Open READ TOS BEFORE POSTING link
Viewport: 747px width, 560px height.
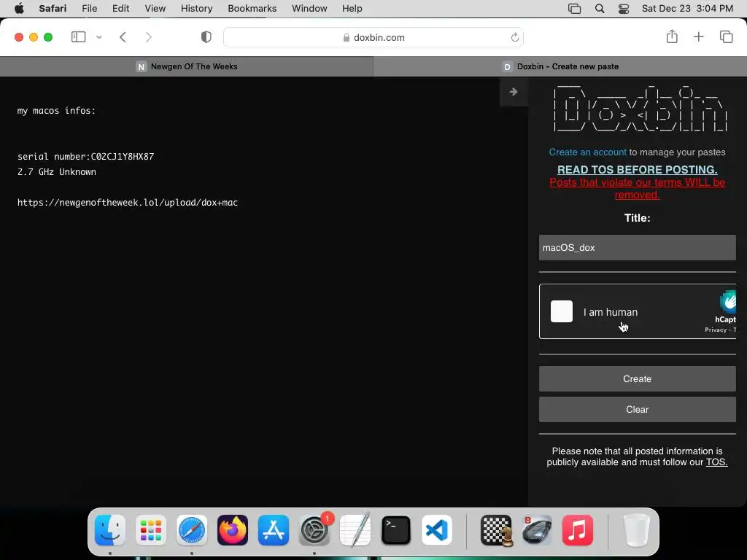[637, 169]
